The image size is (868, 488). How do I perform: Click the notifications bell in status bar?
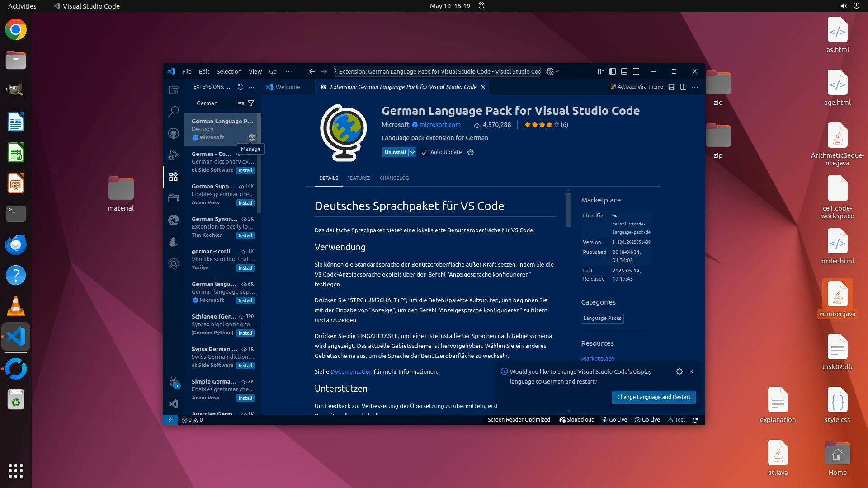click(x=695, y=420)
